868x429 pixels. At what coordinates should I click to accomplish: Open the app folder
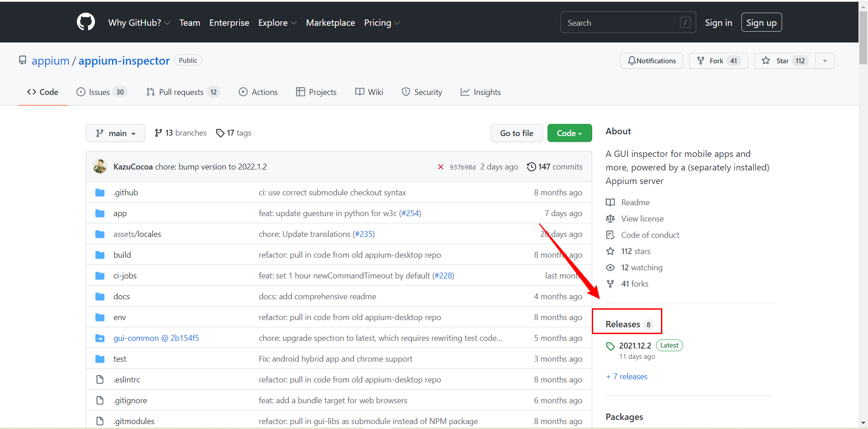(x=120, y=213)
